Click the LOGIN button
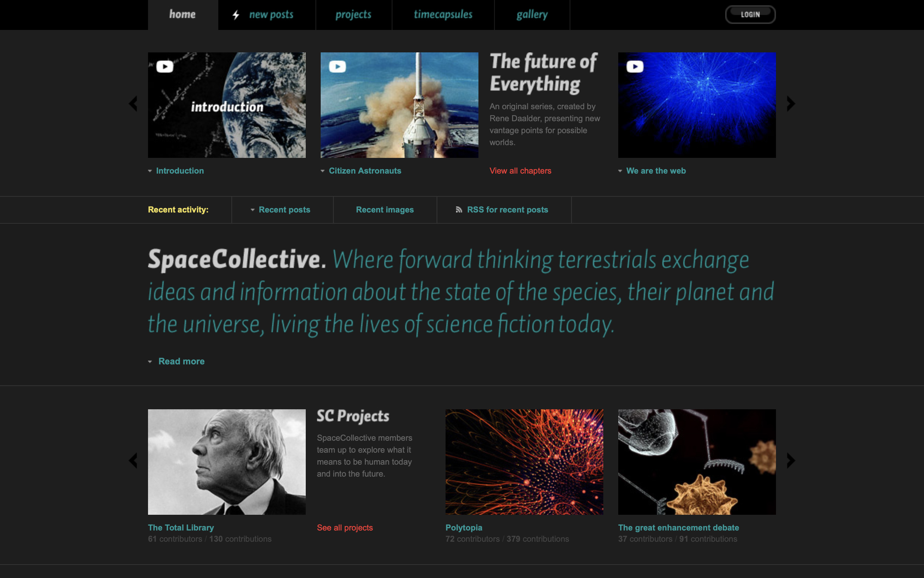This screenshot has height=578, width=924. (750, 15)
